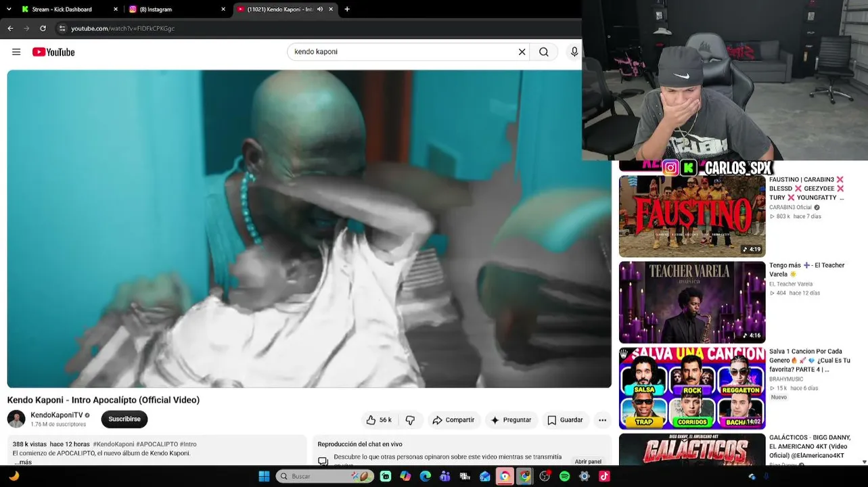Visit the KendoKaponiTV channel name link

[57, 415]
